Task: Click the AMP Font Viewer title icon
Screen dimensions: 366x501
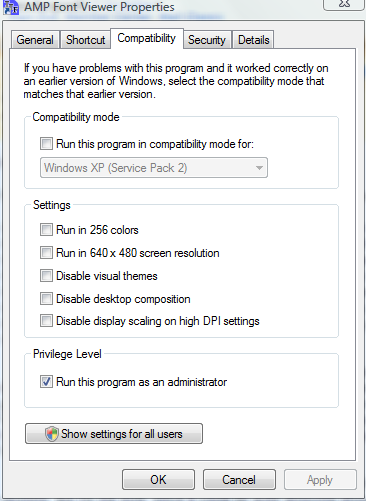Action: (x=11, y=7)
